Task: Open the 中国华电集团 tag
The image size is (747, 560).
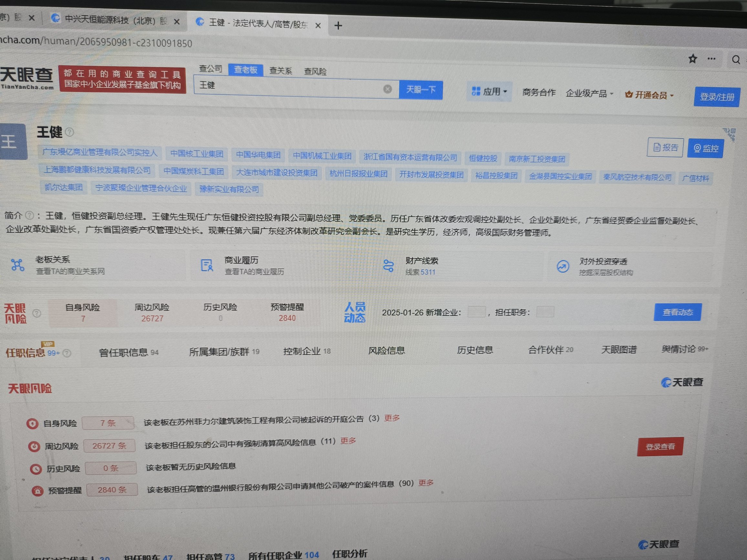Action: click(258, 155)
